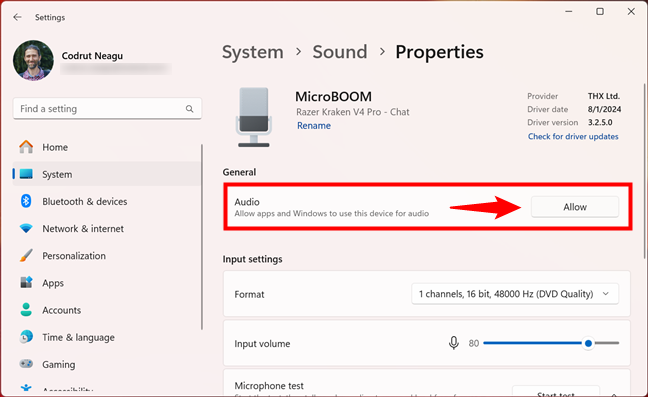Click the Personalization paintbrush icon
The image size is (648, 397).
coord(26,256)
